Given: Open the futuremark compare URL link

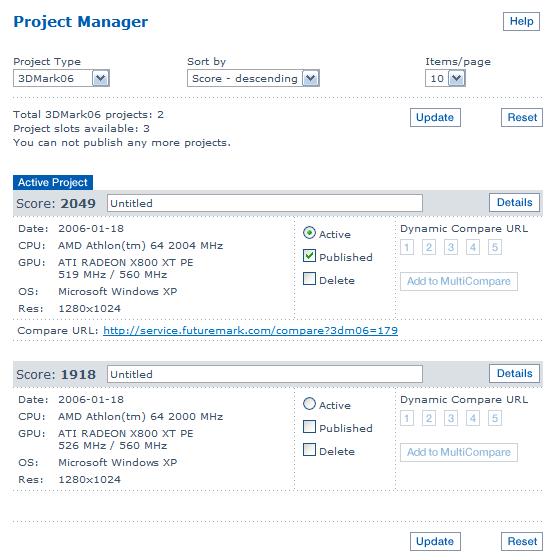Looking at the screenshot, I should pos(250,330).
